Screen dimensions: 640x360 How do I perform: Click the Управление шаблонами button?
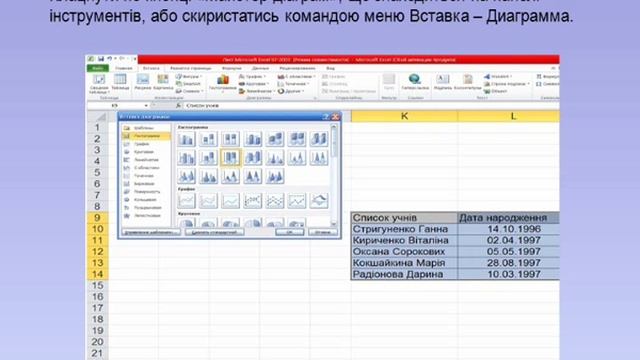click(151, 232)
